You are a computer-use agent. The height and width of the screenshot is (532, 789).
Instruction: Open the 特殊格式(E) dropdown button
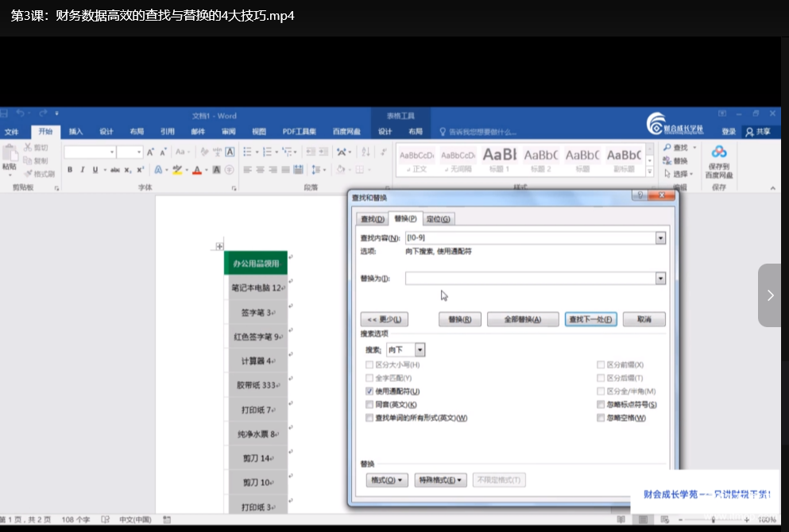(440, 480)
